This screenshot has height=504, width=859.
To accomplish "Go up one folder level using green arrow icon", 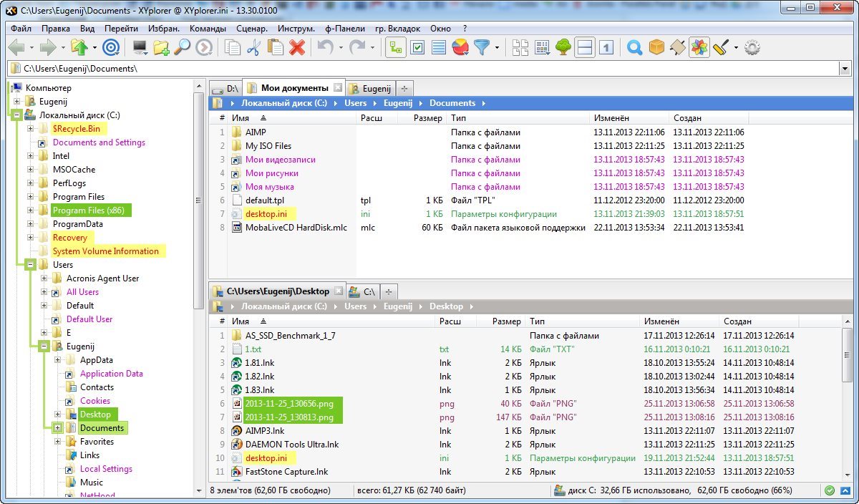I will point(79,48).
